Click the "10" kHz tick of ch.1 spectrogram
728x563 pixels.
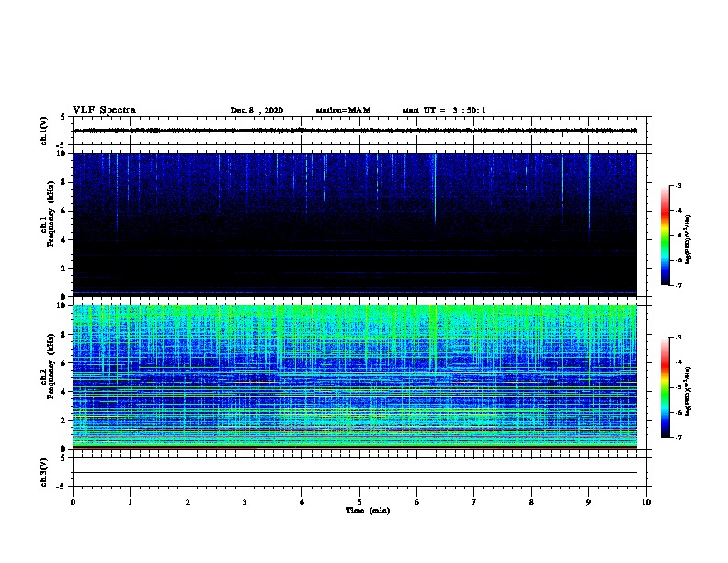pyautogui.click(x=62, y=154)
